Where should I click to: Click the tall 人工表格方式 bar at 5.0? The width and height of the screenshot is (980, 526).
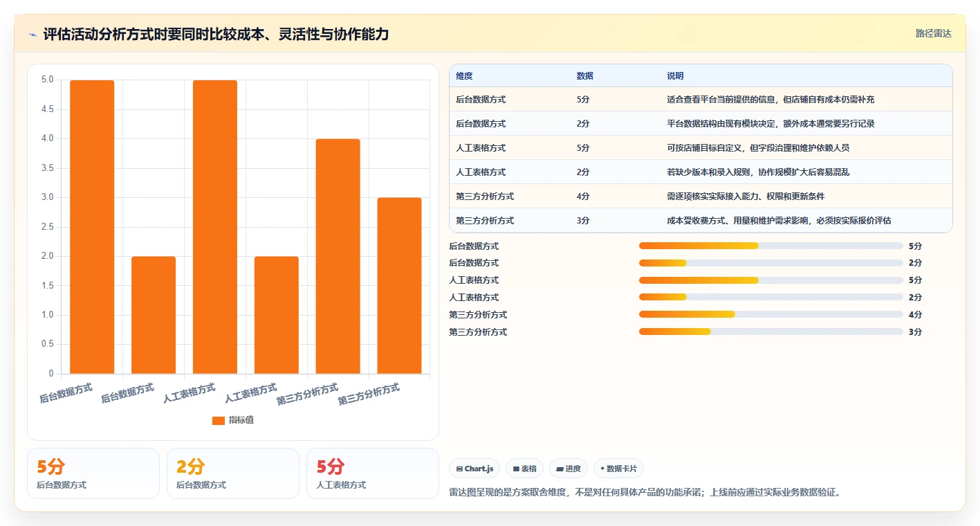[215, 227]
